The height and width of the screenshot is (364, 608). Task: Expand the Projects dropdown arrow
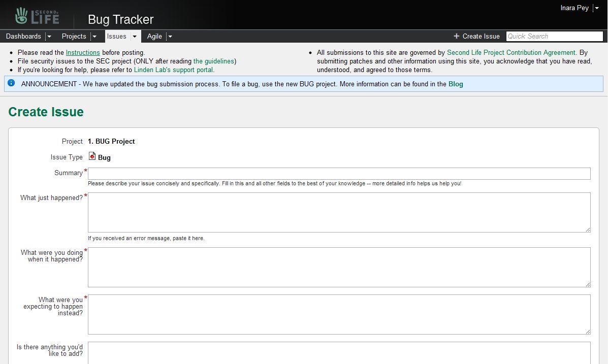point(94,37)
